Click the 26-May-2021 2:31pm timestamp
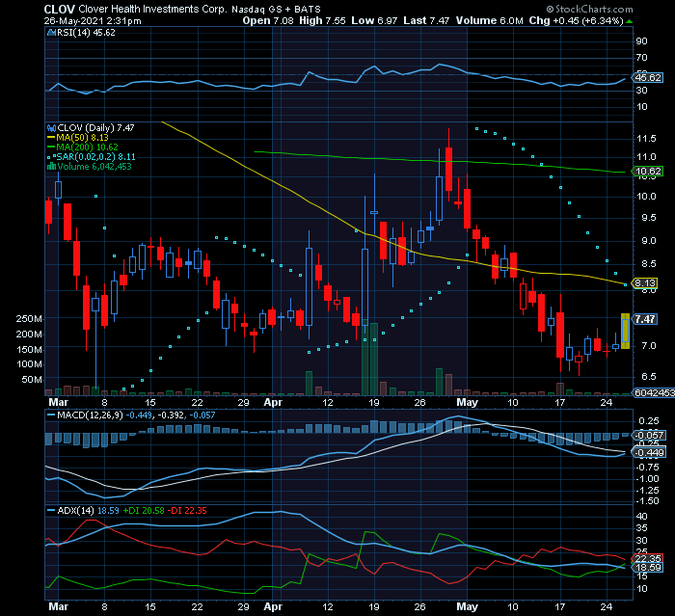 93,21
